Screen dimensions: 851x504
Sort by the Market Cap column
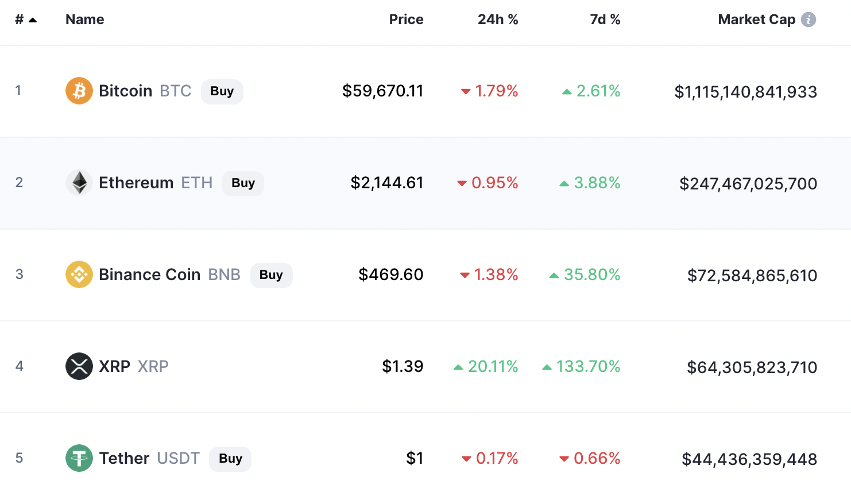(756, 20)
